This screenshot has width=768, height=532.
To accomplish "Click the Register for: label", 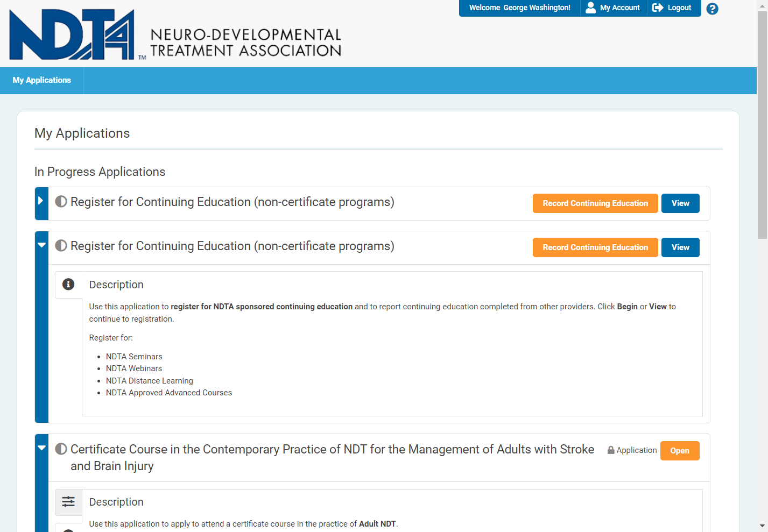I will [x=111, y=338].
